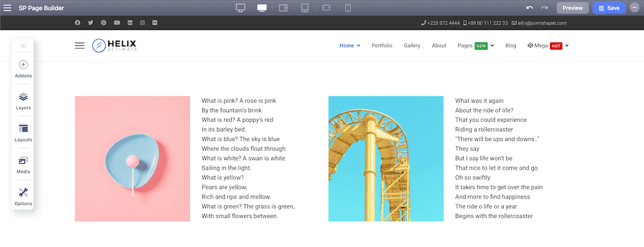
Task: Go to the About menu item
Action: coord(439,46)
